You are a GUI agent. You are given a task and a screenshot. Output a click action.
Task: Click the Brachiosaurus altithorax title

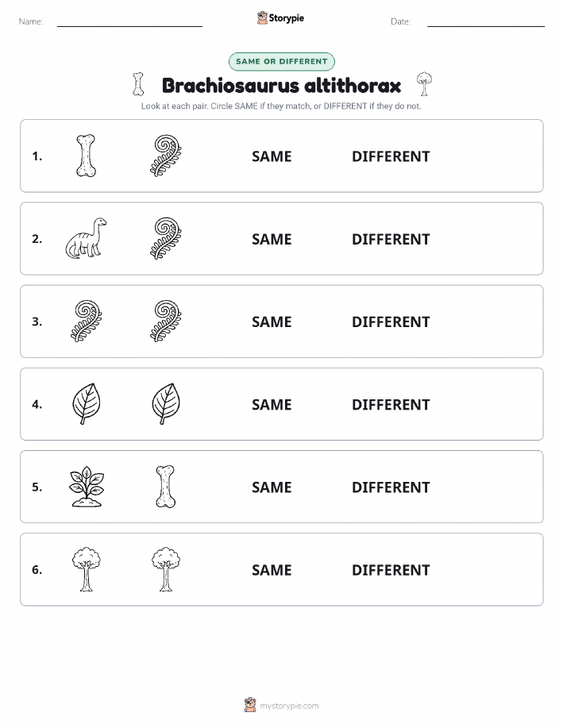(x=281, y=86)
